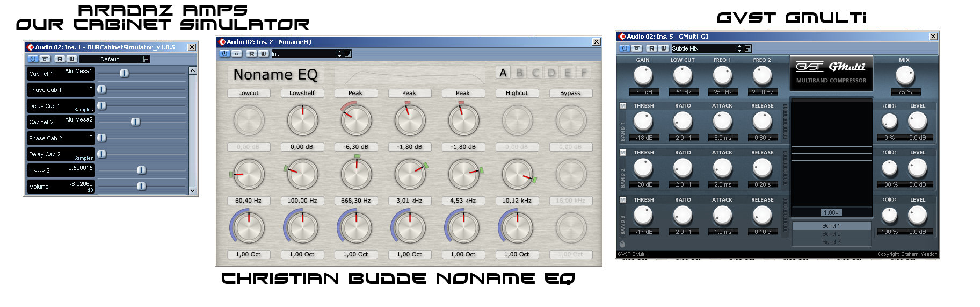Click the GMulti MIX knob
980x307 pixels.
coord(904,75)
